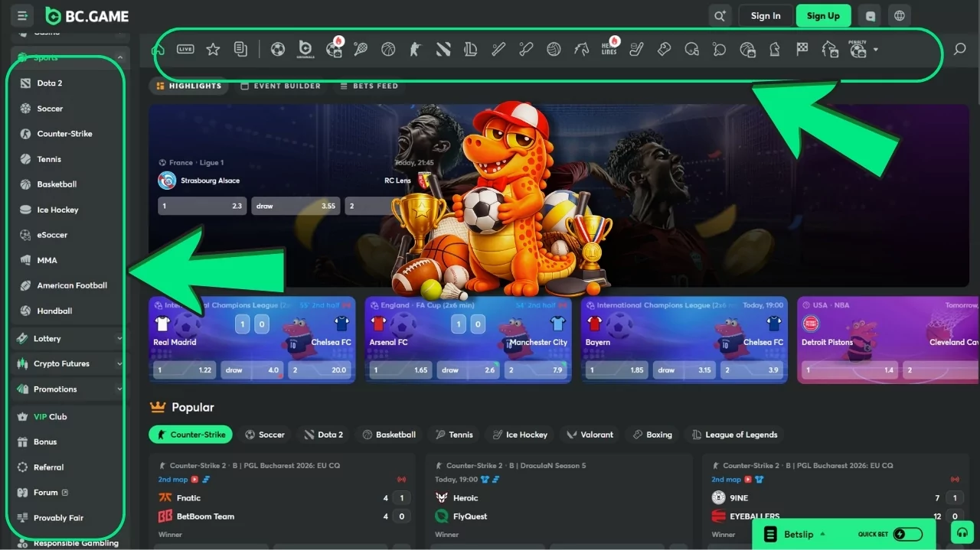Screen dimensions: 980x550
Task: Open the Detroit Pistons NBA match card
Action: (887, 340)
